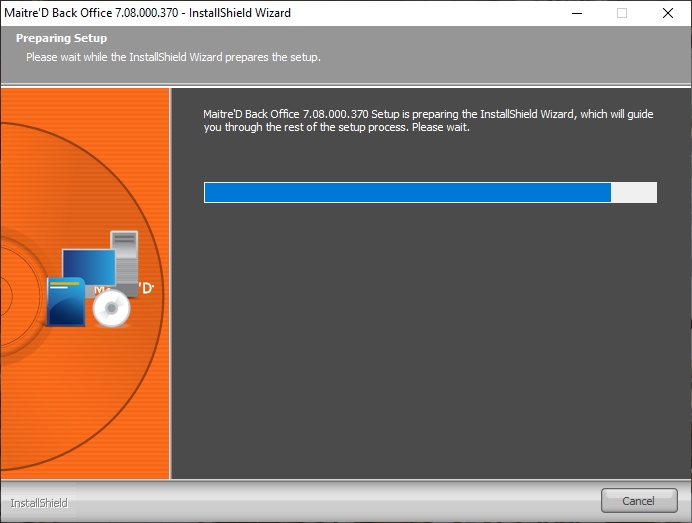
Task: Click the blue computer monitor icon
Action: (x=86, y=266)
